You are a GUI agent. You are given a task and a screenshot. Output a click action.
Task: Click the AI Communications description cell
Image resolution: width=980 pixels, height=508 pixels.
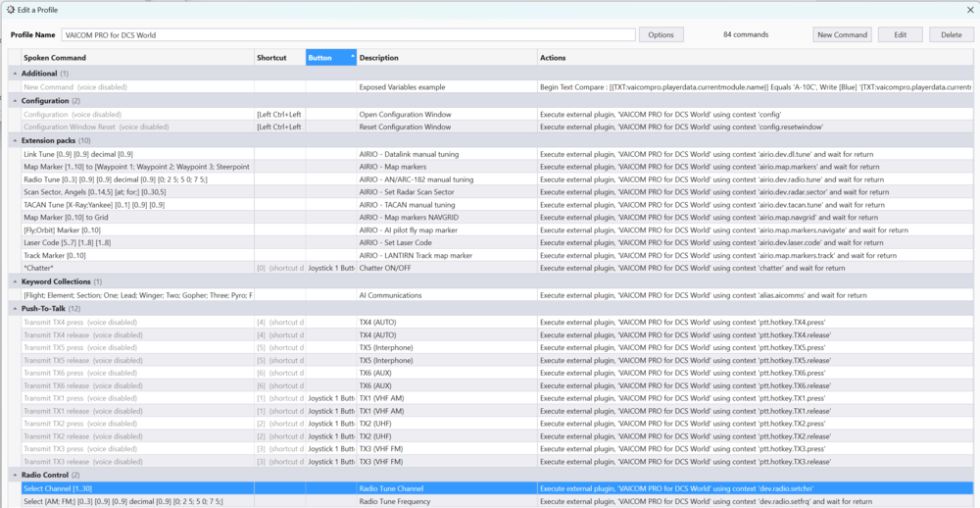tap(447, 294)
